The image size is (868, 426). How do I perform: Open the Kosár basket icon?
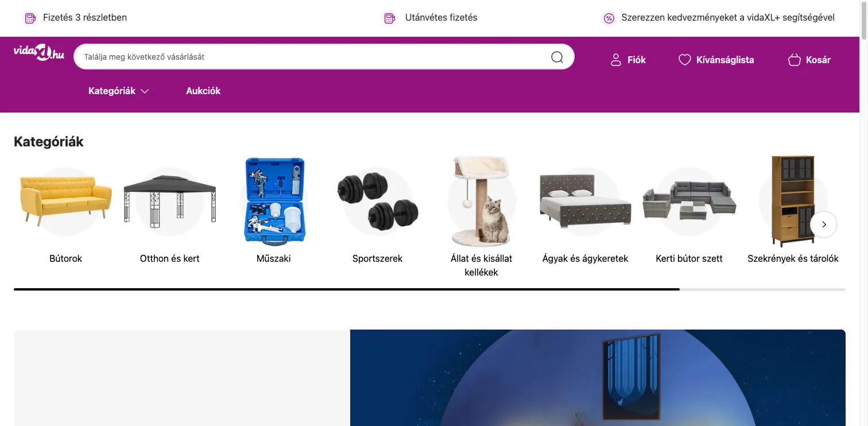pos(794,60)
